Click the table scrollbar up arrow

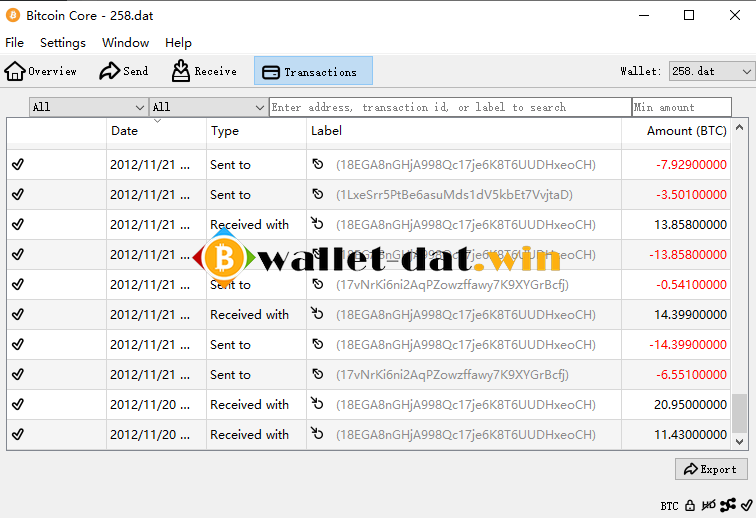point(739,127)
